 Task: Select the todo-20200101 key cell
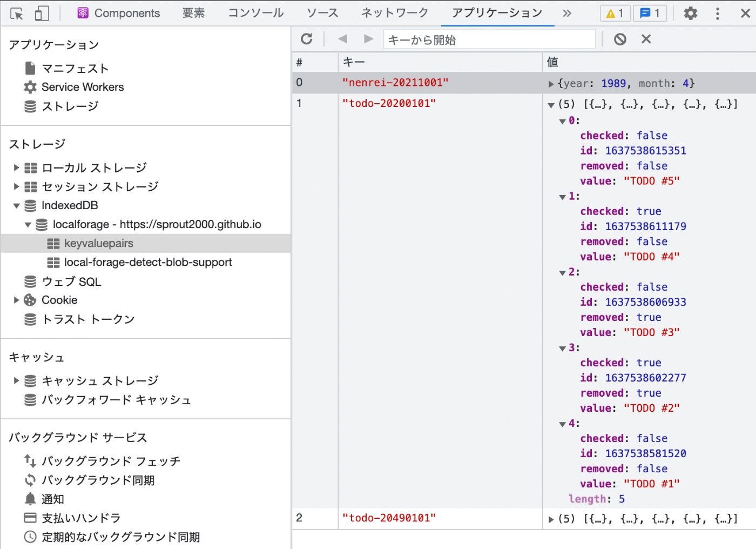point(389,103)
